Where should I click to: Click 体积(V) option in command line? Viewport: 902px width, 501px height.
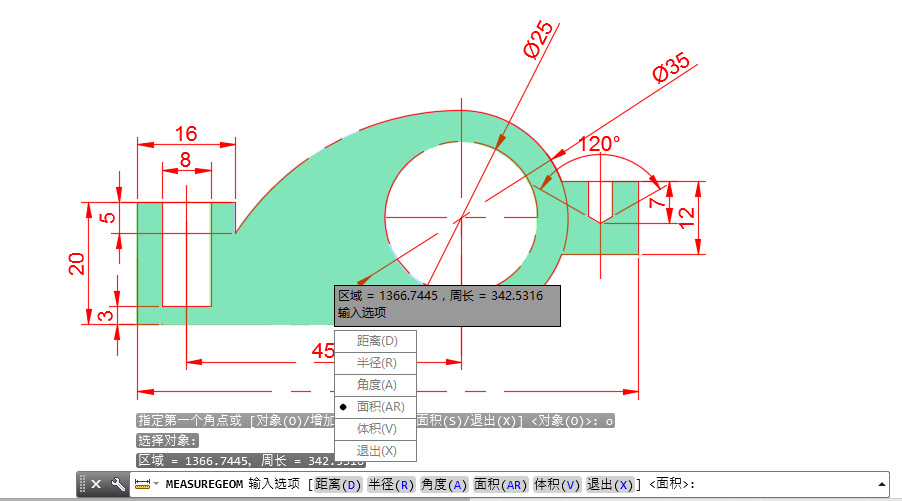point(558,485)
